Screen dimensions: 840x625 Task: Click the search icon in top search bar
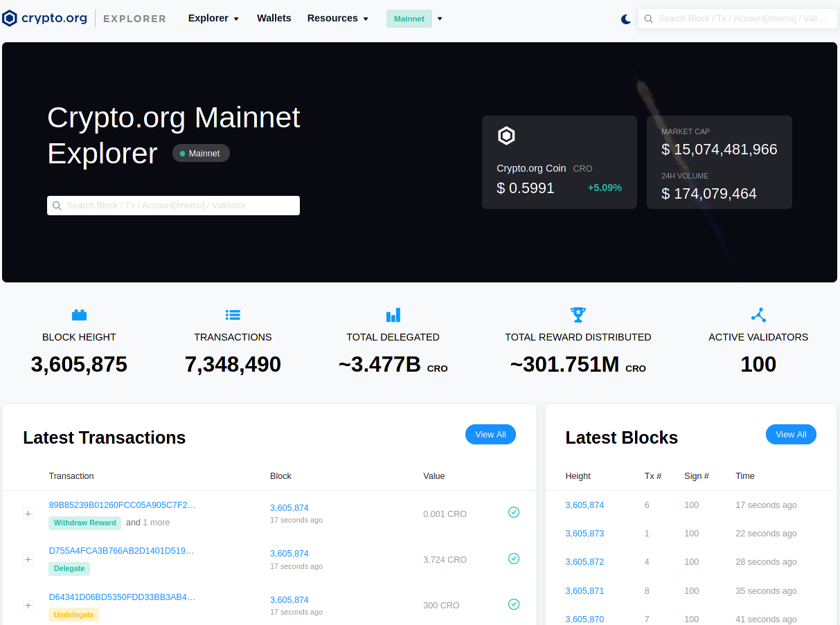pyautogui.click(x=649, y=19)
